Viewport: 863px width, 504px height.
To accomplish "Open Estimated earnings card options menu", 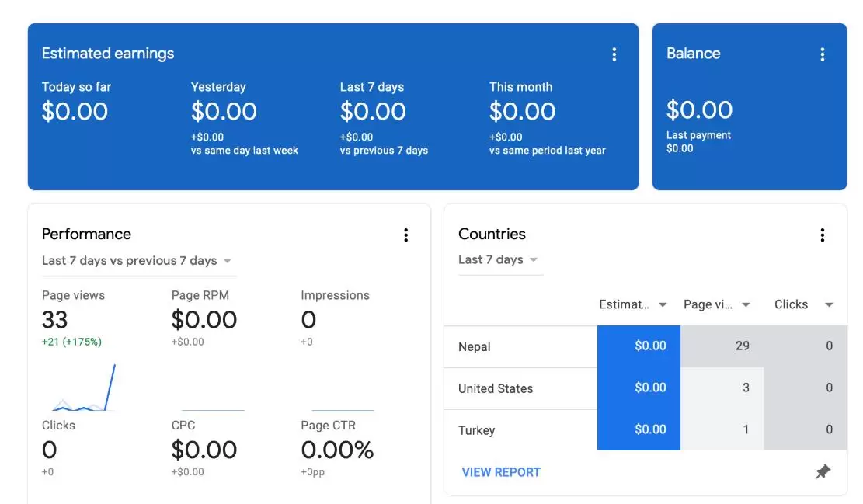I will point(614,54).
